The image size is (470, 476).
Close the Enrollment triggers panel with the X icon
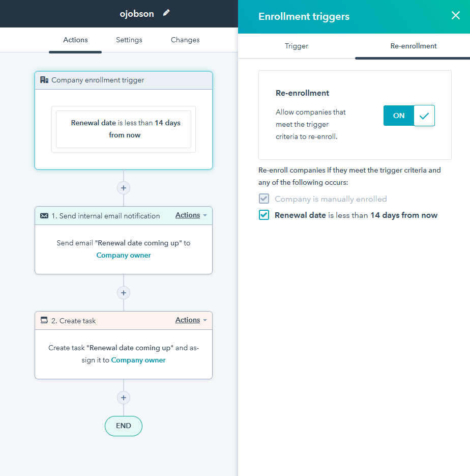click(456, 15)
